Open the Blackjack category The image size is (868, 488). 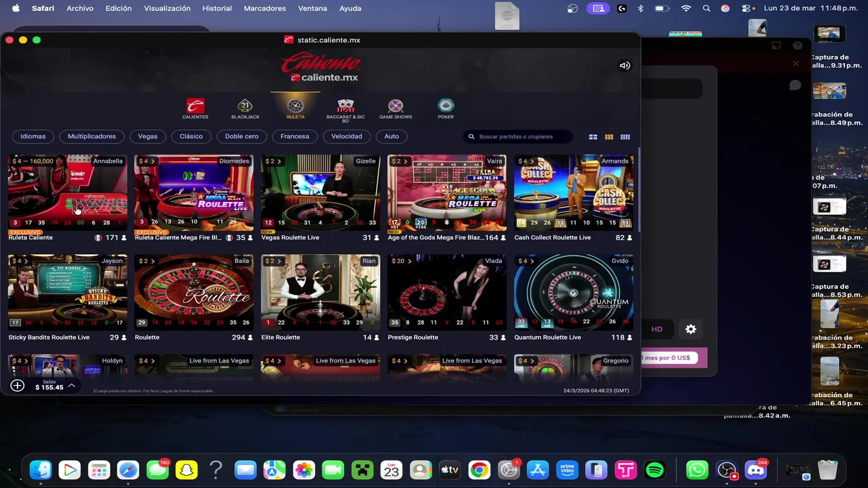click(x=245, y=108)
